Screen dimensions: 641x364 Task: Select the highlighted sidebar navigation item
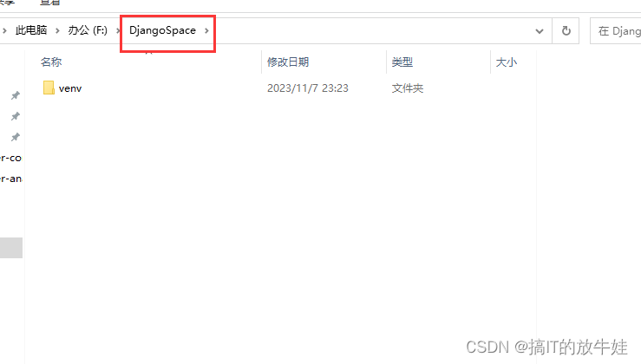(11, 248)
